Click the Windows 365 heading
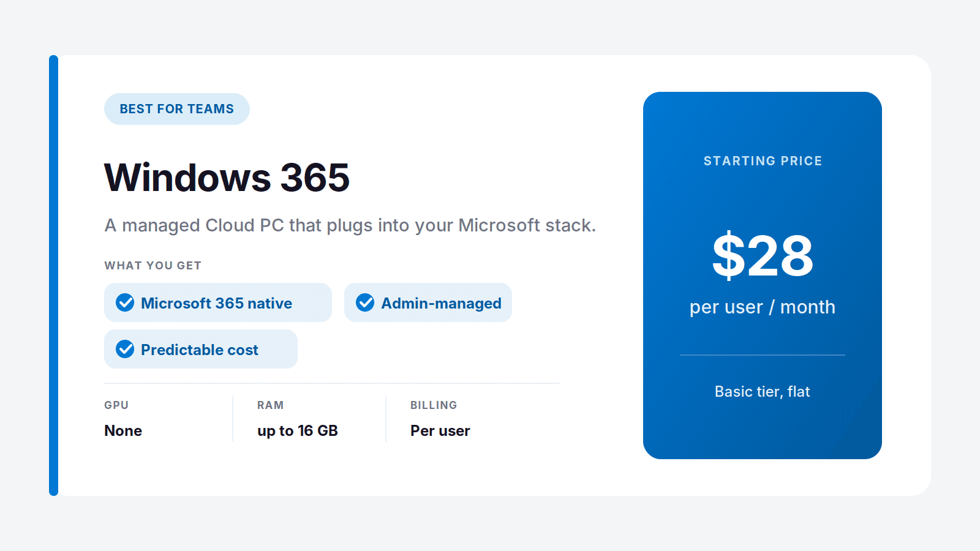The height and width of the screenshot is (551, 980). (227, 178)
